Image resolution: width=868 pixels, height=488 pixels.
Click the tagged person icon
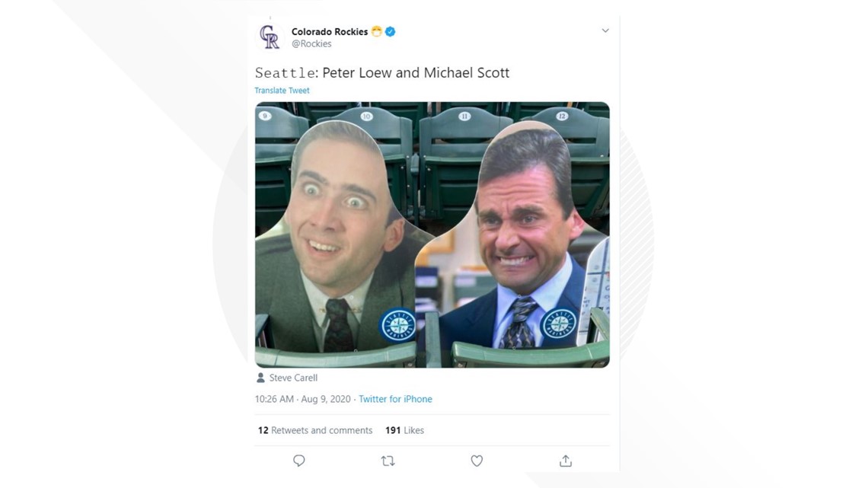(x=260, y=378)
